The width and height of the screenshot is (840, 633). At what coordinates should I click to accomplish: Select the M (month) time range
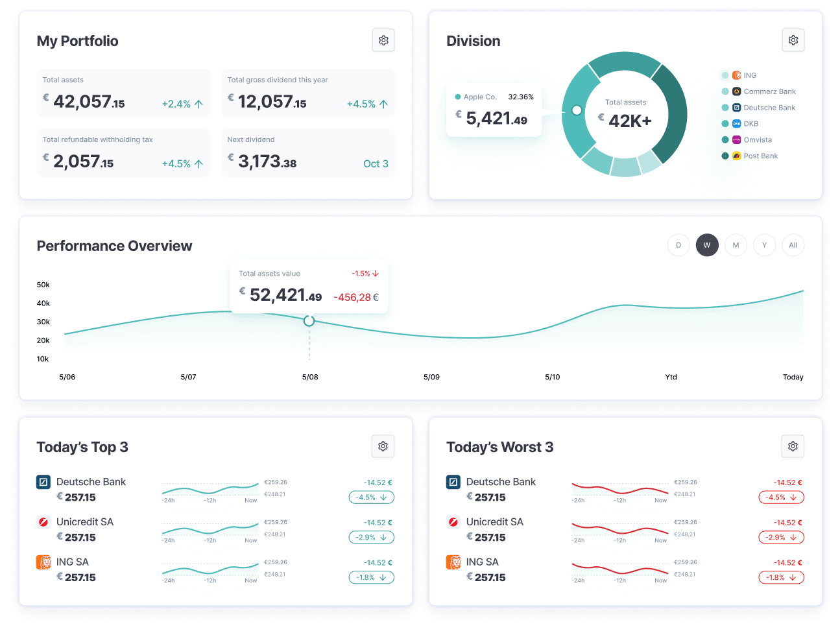(x=736, y=245)
